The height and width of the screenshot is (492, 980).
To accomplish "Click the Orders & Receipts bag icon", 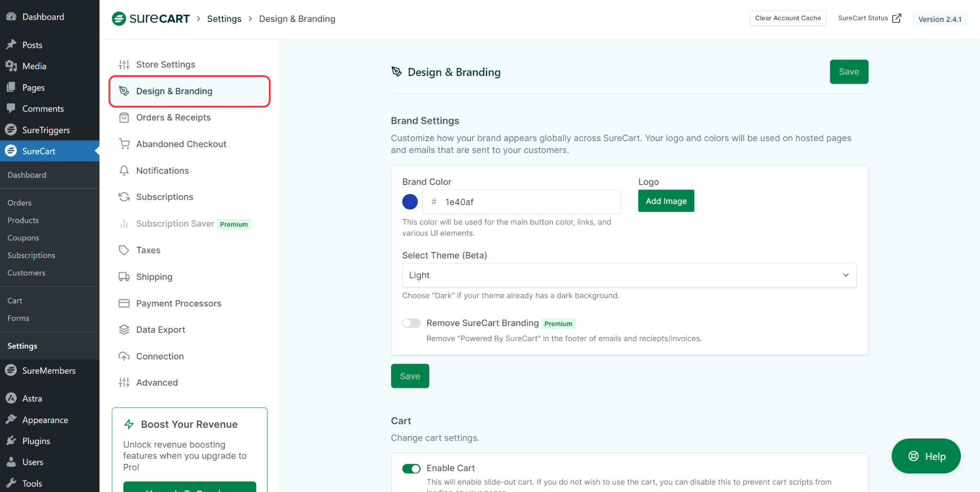I will [124, 118].
